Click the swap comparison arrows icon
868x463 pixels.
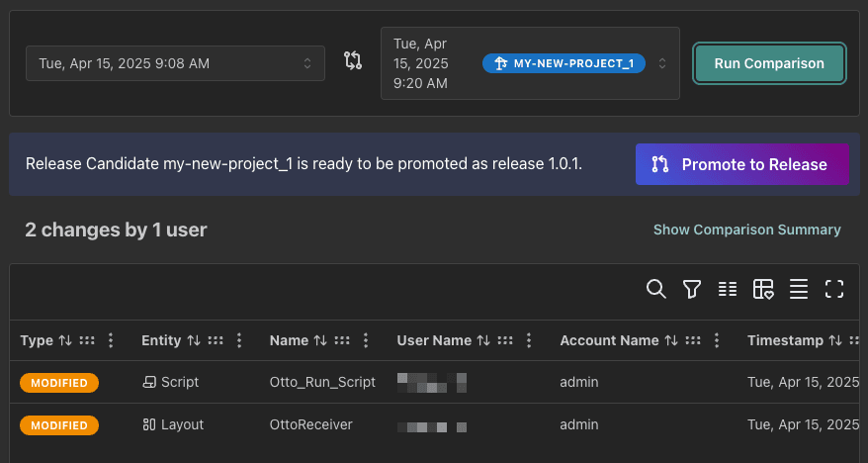pyautogui.click(x=353, y=61)
